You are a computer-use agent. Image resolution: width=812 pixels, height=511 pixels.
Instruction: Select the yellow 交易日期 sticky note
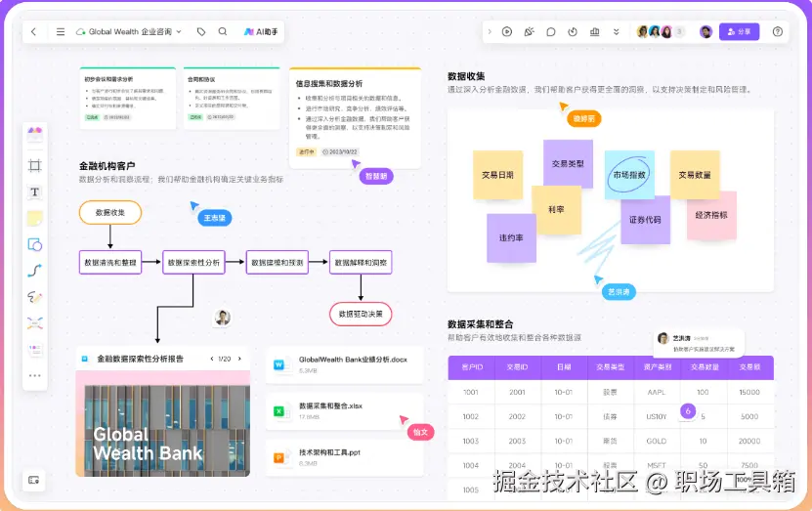497,175
